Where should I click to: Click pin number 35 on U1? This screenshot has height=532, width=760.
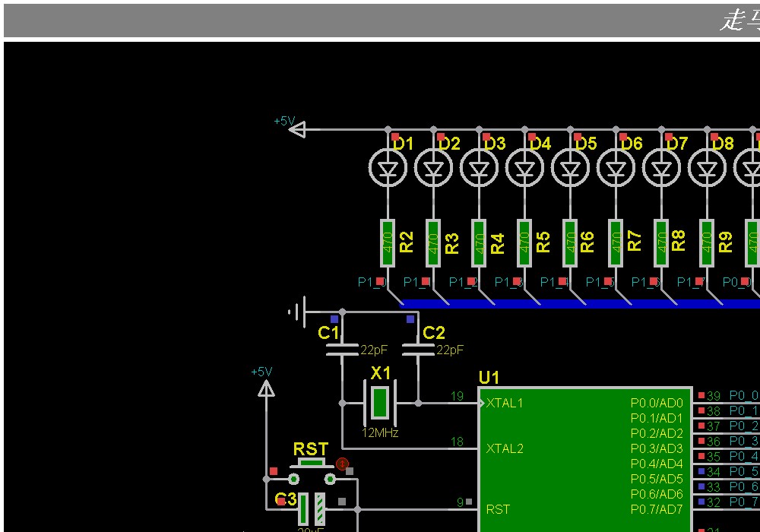(x=714, y=457)
